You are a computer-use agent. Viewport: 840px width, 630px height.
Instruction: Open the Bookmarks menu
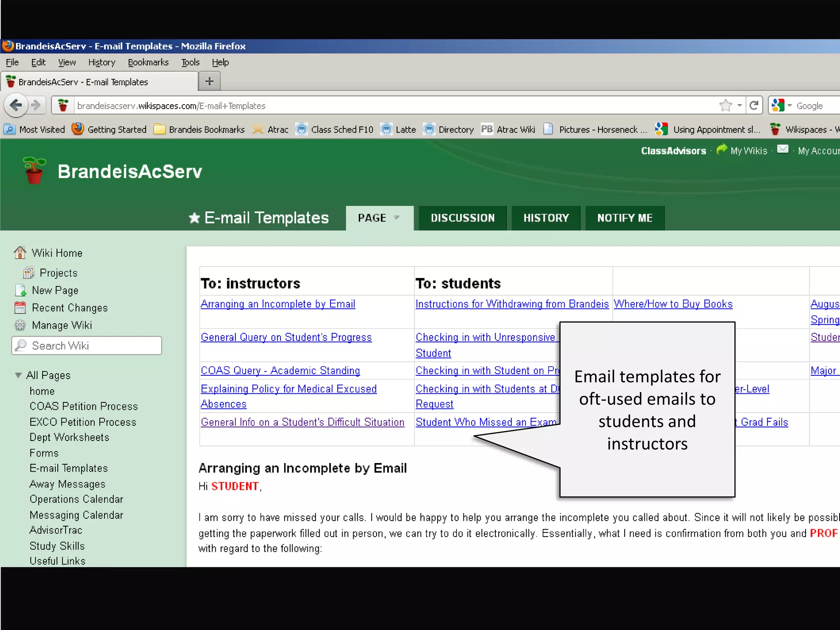(148, 62)
